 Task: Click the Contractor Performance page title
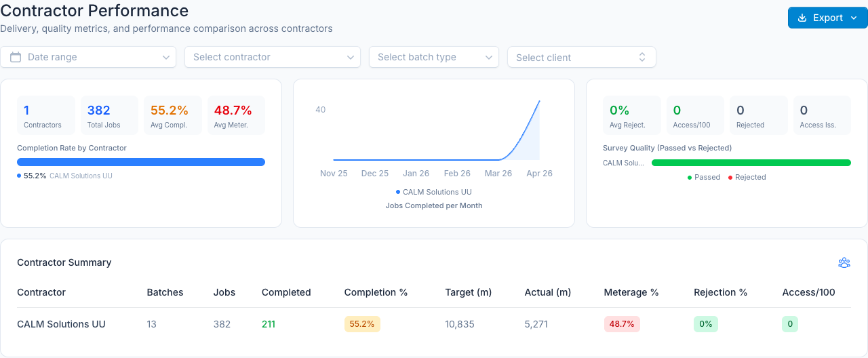94,10
